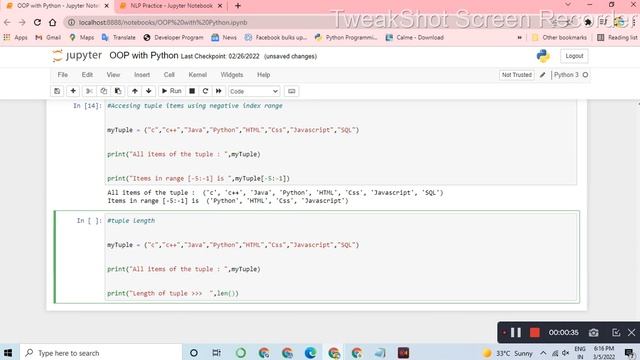
Task: Show hidden system tray icons
Action: (x=543, y=353)
